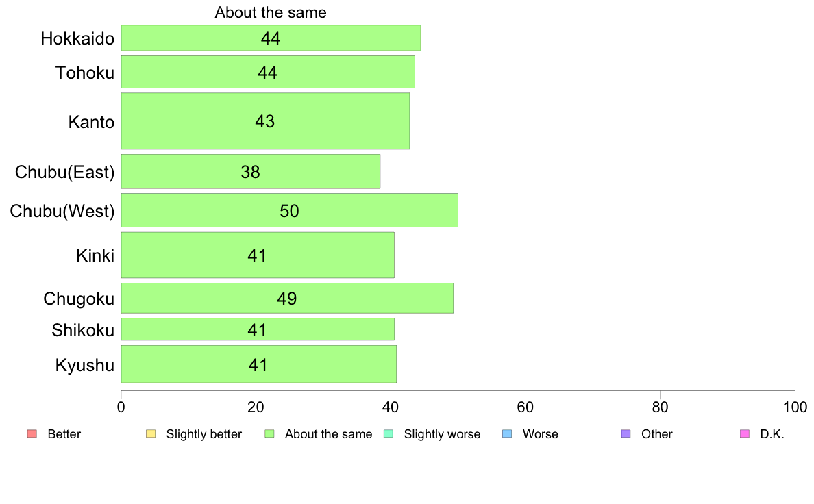Click the red Better legend swatch

[x=32, y=433]
